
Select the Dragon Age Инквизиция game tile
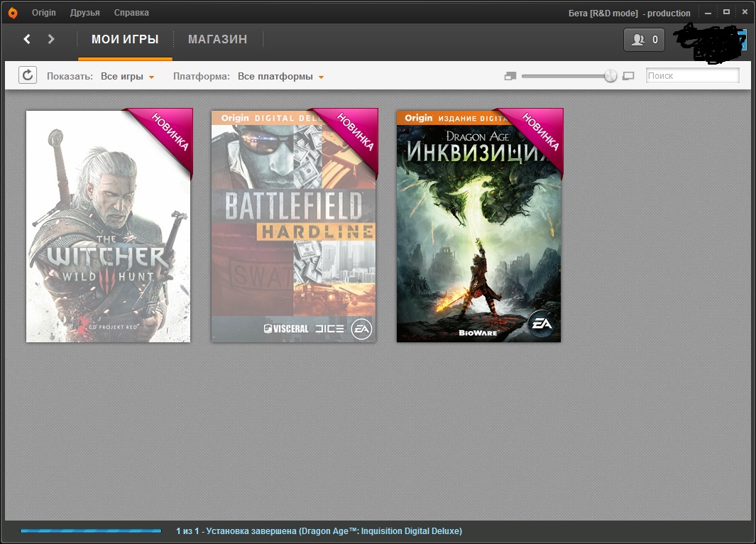point(478,226)
